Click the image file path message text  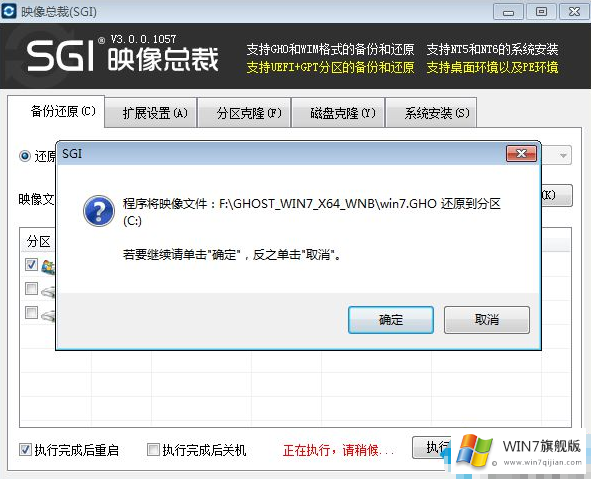point(311,212)
